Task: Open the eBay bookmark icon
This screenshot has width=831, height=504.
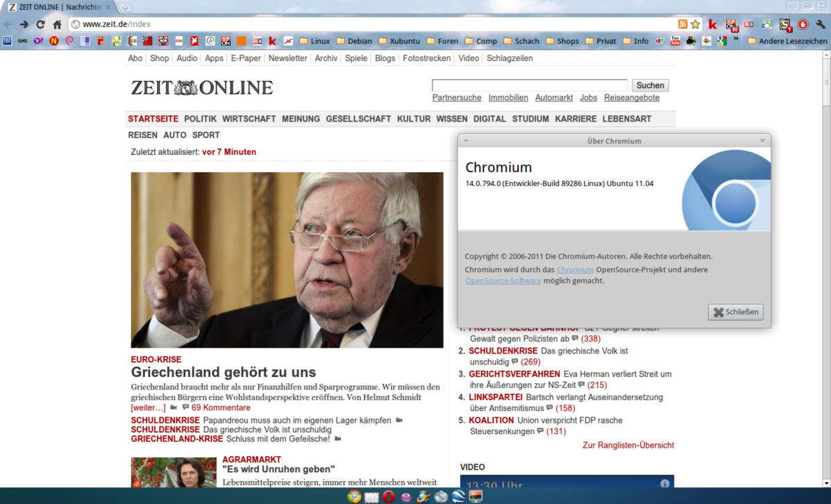Action: (660, 41)
